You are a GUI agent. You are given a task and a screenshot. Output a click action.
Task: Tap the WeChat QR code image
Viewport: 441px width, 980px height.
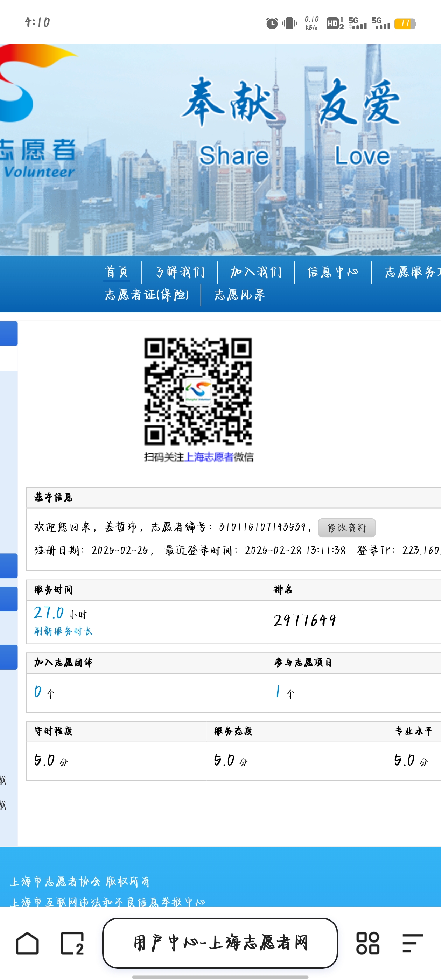point(198,391)
